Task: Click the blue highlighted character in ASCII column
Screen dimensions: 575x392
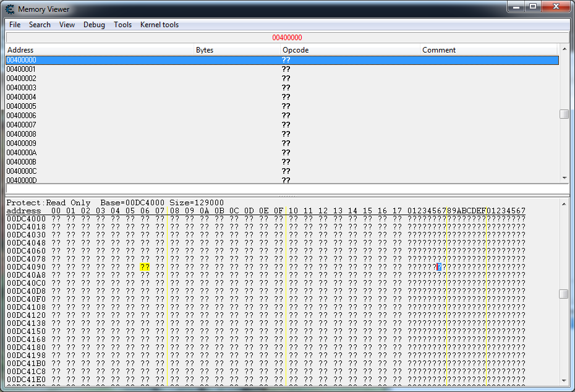Action: 438,266
